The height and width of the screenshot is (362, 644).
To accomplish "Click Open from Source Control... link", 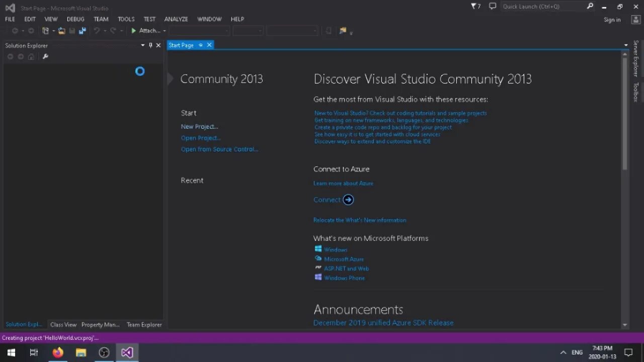I will point(219,149).
